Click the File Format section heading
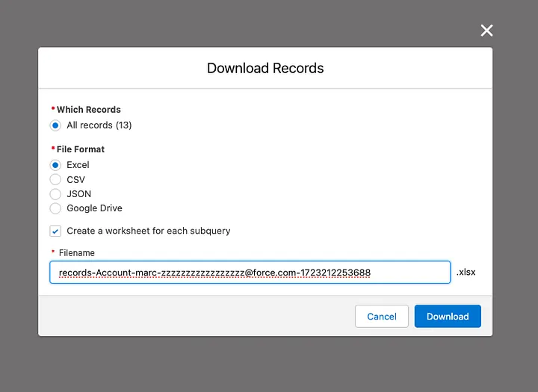 pyautogui.click(x=81, y=149)
